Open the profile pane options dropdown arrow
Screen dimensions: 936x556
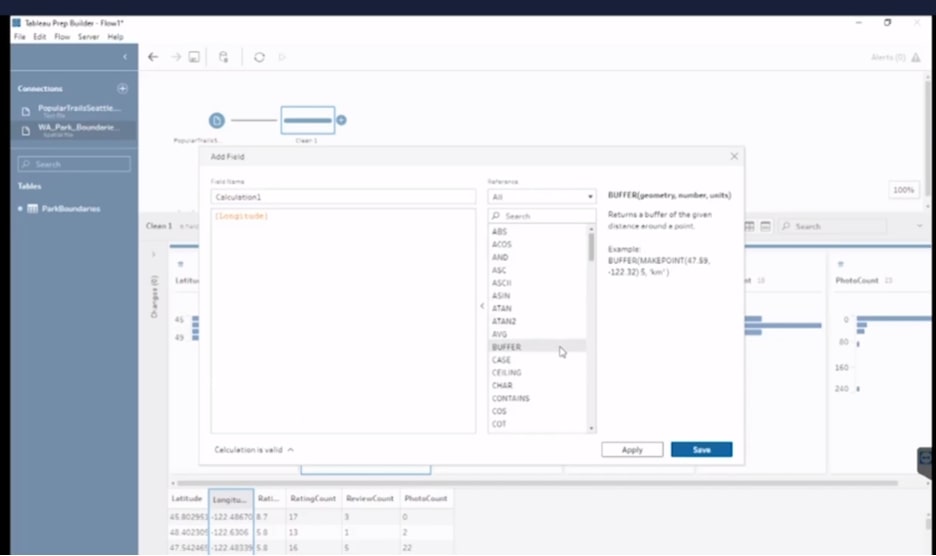click(919, 226)
